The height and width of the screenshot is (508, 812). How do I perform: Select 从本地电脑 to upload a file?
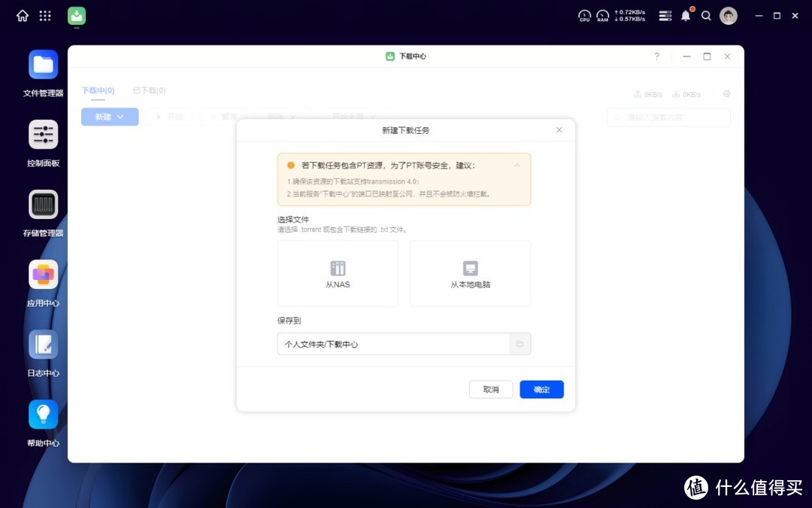coord(470,273)
